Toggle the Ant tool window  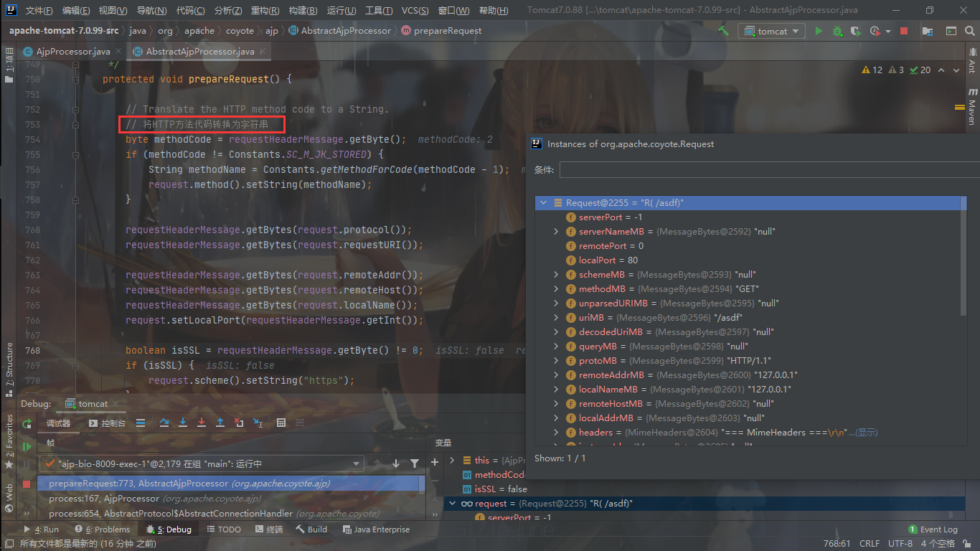pyautogui.click(x=972, y=60)
